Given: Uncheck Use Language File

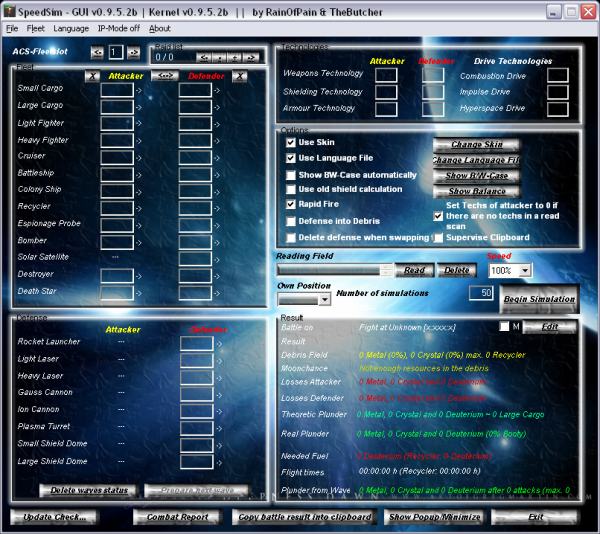Looking at the screenshot, I should [x=291, y=158].
